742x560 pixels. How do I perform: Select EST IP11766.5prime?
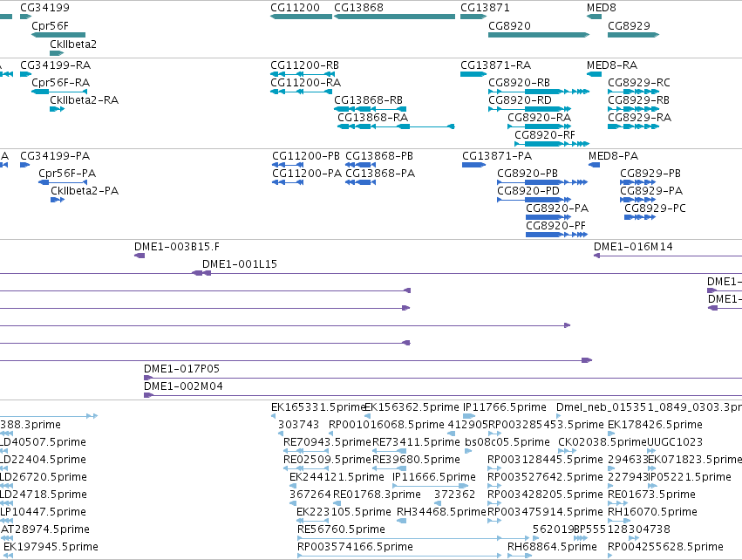[505, 407]
